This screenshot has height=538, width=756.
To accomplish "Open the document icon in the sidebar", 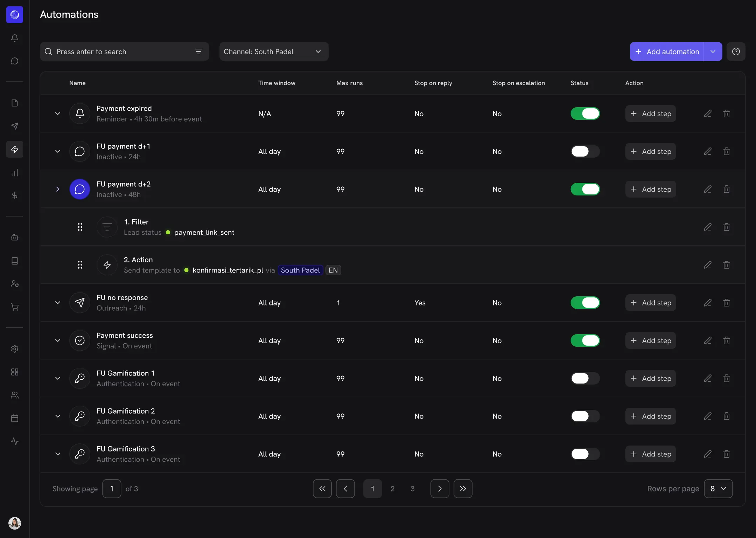I will [15, 103].
